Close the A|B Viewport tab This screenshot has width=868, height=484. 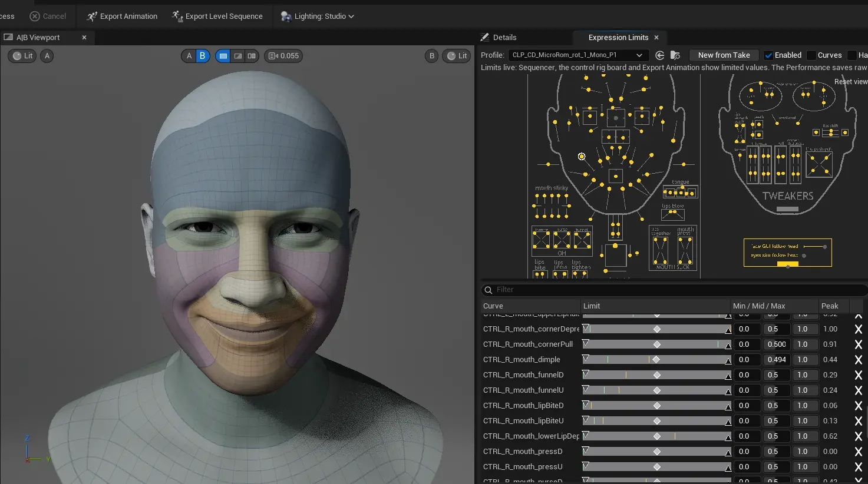click(x=84, y=37)
